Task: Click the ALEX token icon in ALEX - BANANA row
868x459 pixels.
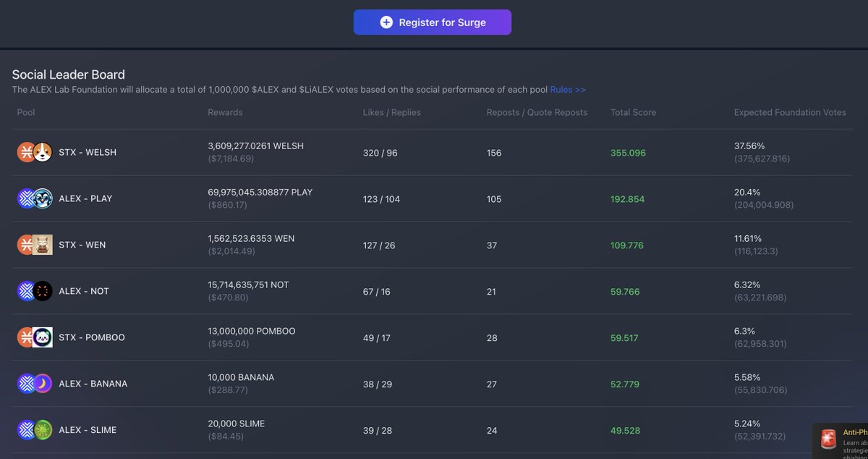Action: tap(26, 384)
